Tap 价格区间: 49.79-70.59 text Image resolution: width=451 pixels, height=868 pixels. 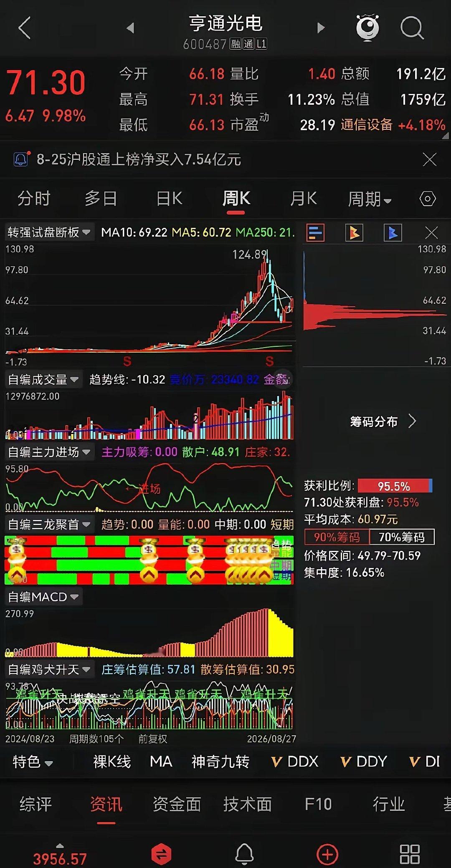(362, 555)
